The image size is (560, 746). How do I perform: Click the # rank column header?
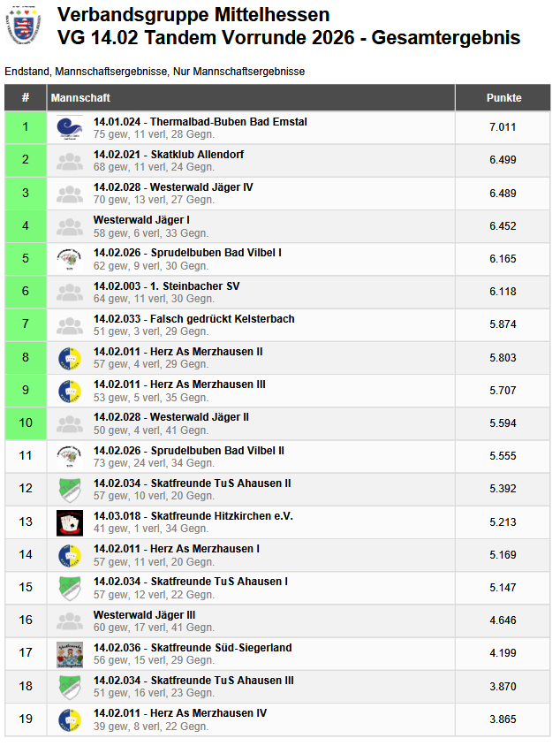[x=26, y=98]
